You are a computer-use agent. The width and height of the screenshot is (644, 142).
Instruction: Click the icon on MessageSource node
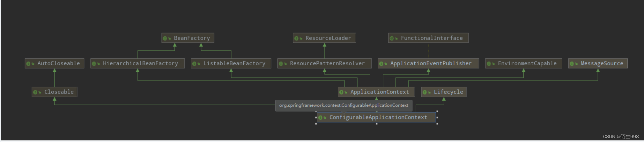pyautogui.click(x=572, y=64)
